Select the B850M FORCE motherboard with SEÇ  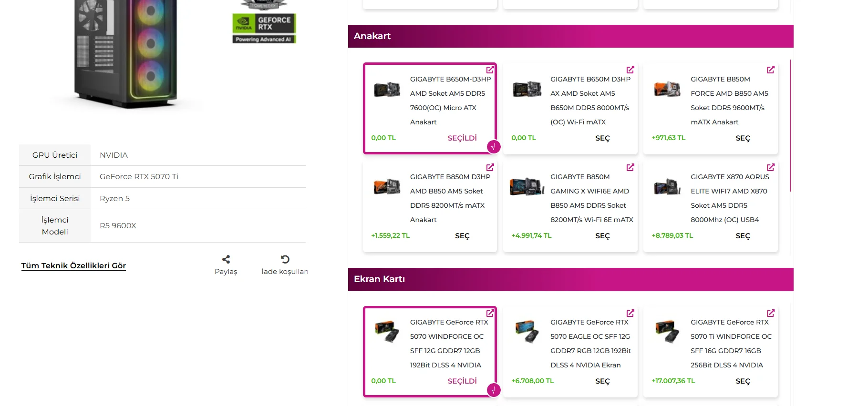point(743,138)
